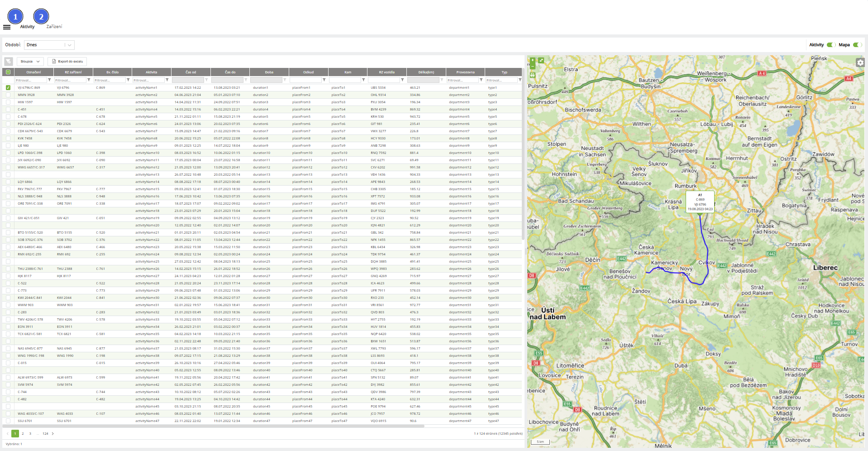The width and height of the screenshot is (868, 451).
Task: Open map settings gear
Action: [x=860, y=62]
